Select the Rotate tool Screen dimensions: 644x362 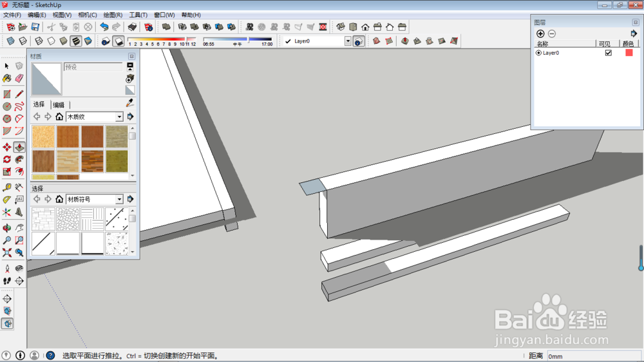click(x=6, y=160)
